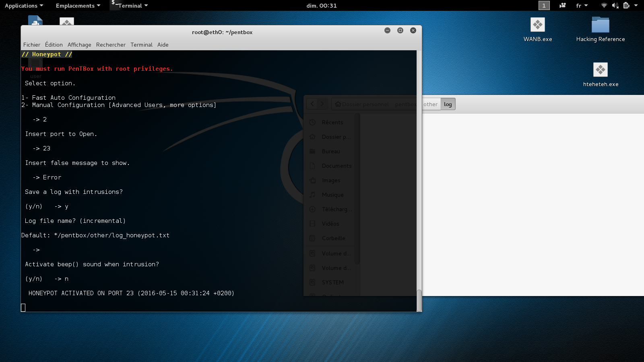Open the fr keyboard layout dropdown
The image size is (644, 362).
582,6
